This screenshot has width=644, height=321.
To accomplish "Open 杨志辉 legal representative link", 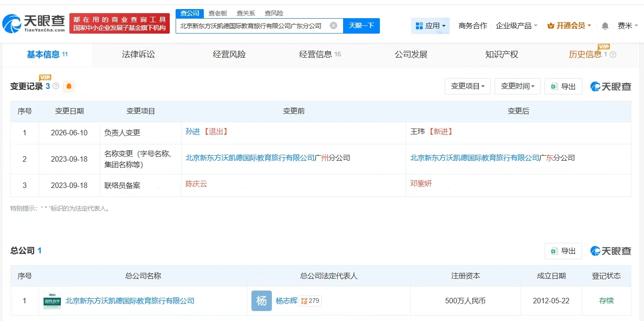I will pos(286,301).
